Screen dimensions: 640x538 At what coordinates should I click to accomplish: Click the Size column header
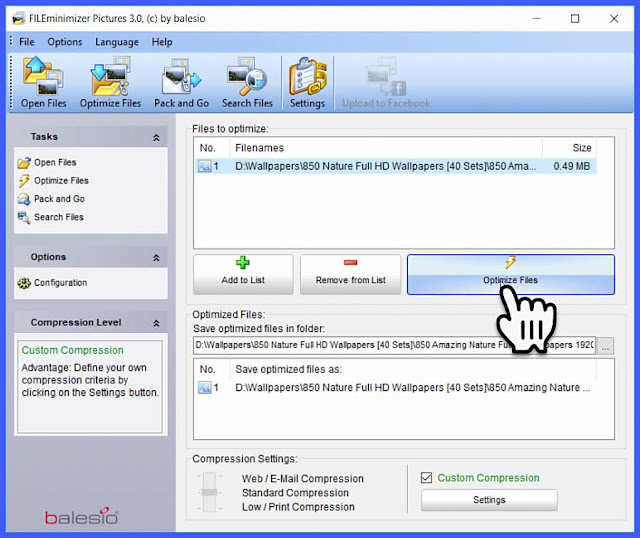pyautogui.click(x=569, y=148)
